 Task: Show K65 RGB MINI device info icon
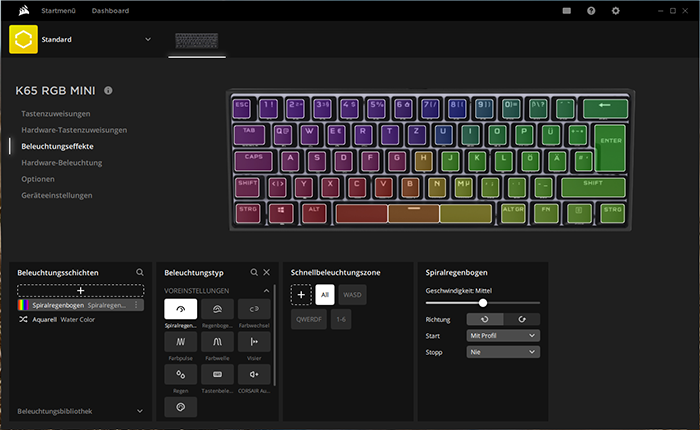(x=108, y=90)
